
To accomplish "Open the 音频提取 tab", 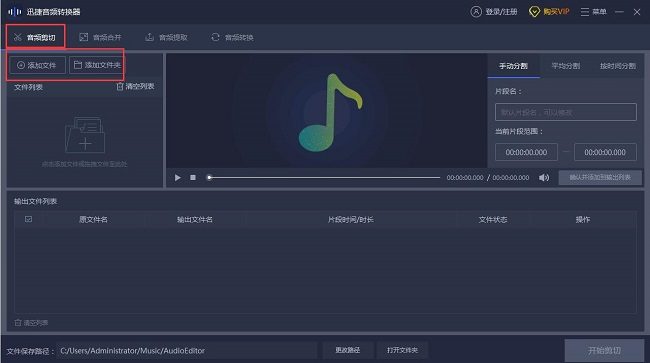I will click(x=166, y=37).
